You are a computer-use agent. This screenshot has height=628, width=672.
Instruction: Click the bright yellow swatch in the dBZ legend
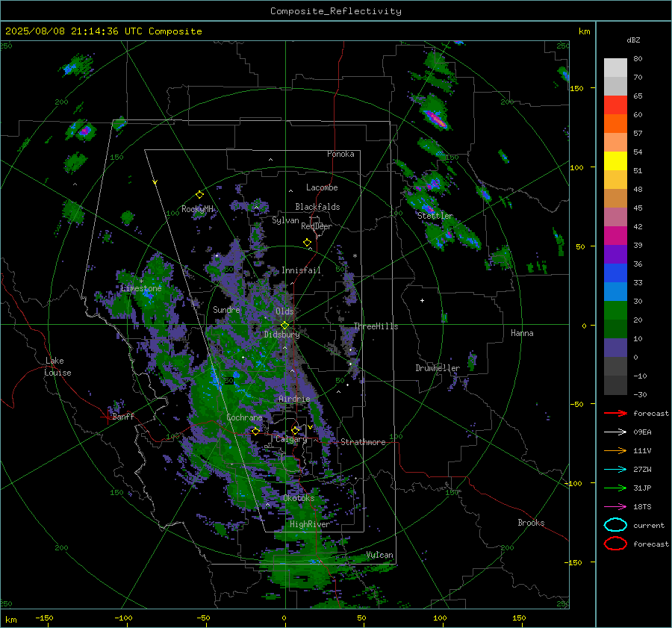click(615, 161)
